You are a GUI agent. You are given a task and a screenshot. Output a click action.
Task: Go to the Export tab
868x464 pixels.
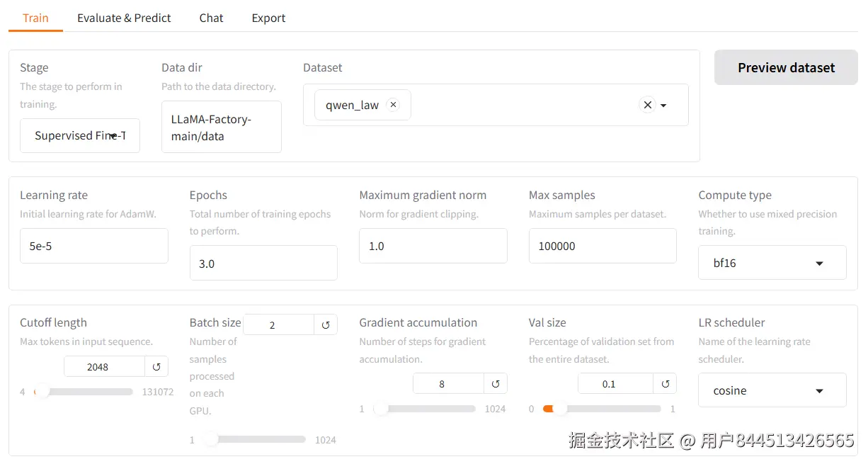(x=268, y=18)
